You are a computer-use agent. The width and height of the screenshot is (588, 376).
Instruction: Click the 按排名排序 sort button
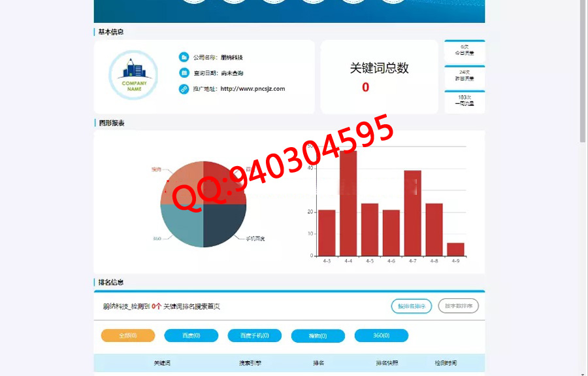(411, 306)
